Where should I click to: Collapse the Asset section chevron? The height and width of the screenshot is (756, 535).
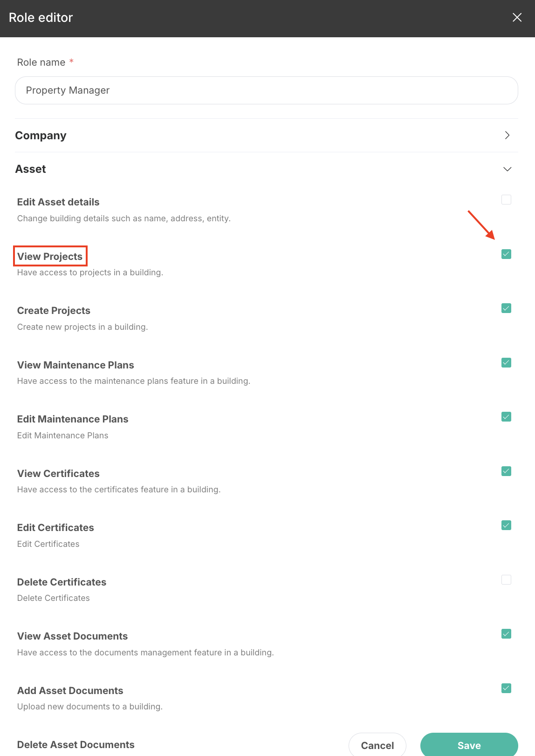pyautogui.click(x=507, y=169)
